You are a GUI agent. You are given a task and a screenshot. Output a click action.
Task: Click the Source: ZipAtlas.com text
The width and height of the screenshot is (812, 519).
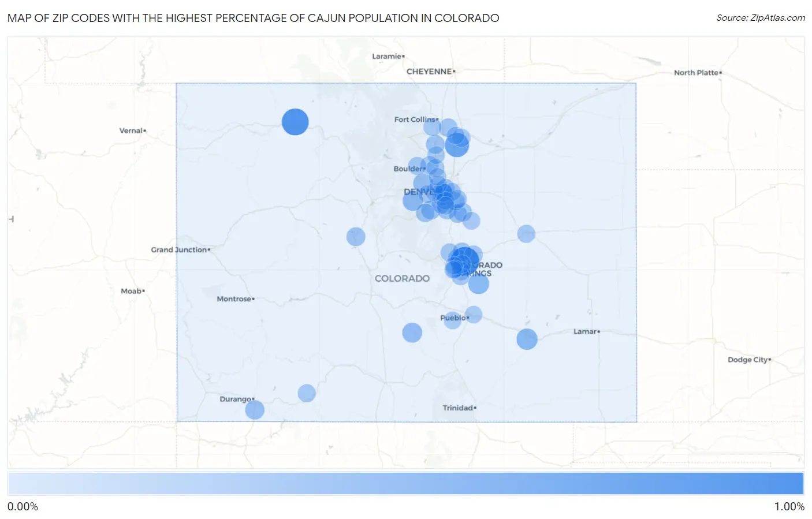pos(761,18)
